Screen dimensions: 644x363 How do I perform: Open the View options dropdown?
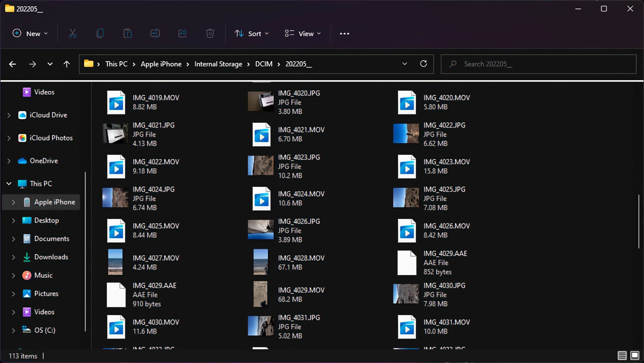click(x=303, y=34)
